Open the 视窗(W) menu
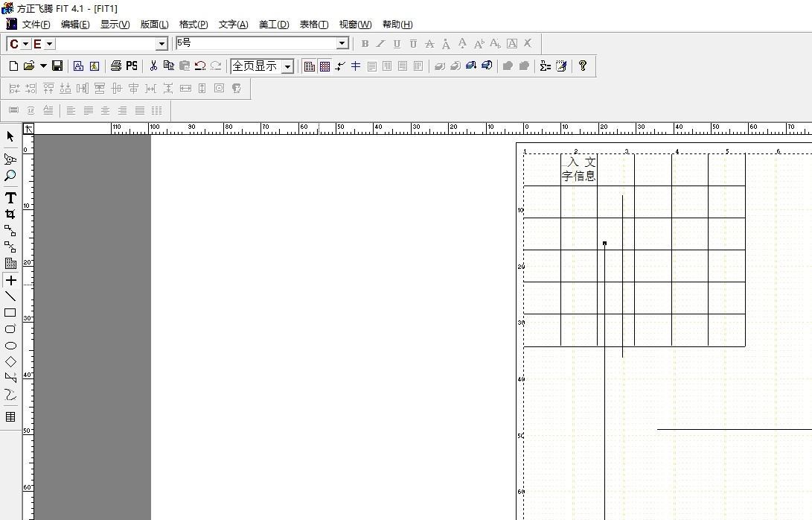812x520 pixels. pyautogui.click(x=355, y=25)
